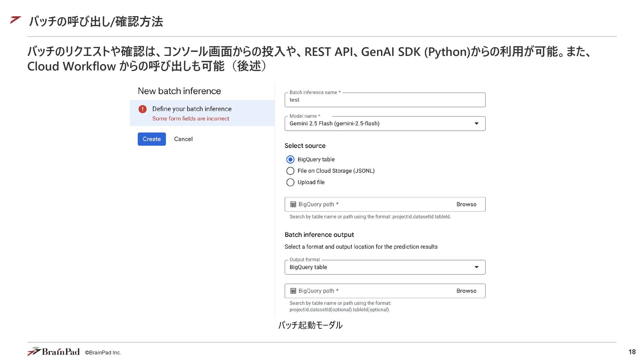Click Browse in the source BigQuery path field

tap(466, 204)
